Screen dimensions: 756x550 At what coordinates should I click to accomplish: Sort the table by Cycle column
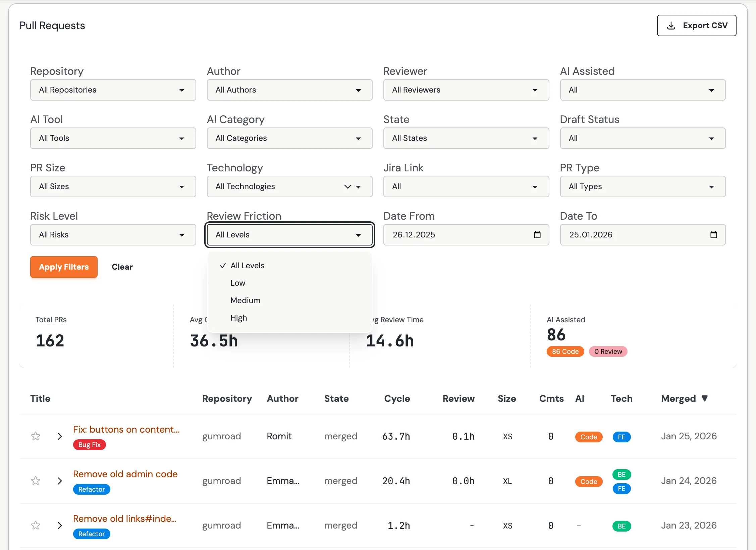pyautogui.click(x=397, y=398)
